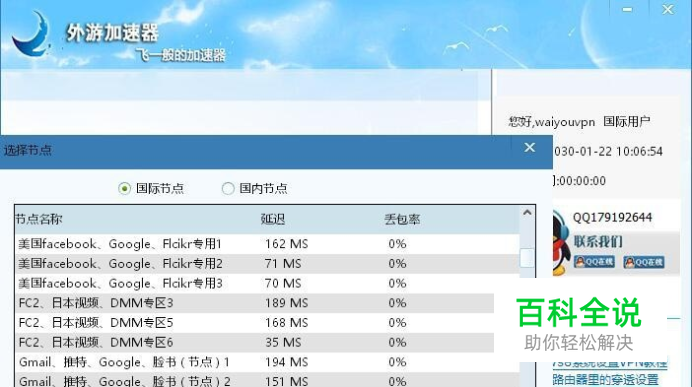This screenshot has width=692, height=387.
Task: Click the 35 MS latency value
Action: pyautogui.click(x=283, y=342)
